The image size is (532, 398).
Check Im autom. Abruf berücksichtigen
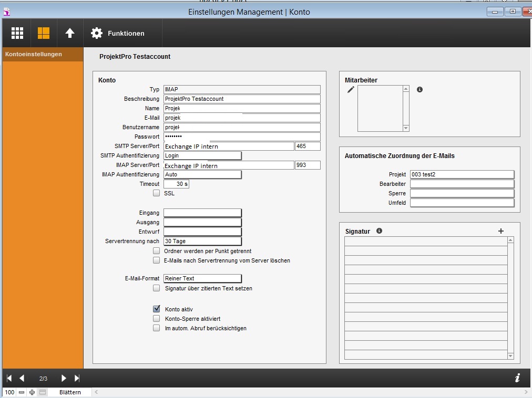click(x=157, y=328)
